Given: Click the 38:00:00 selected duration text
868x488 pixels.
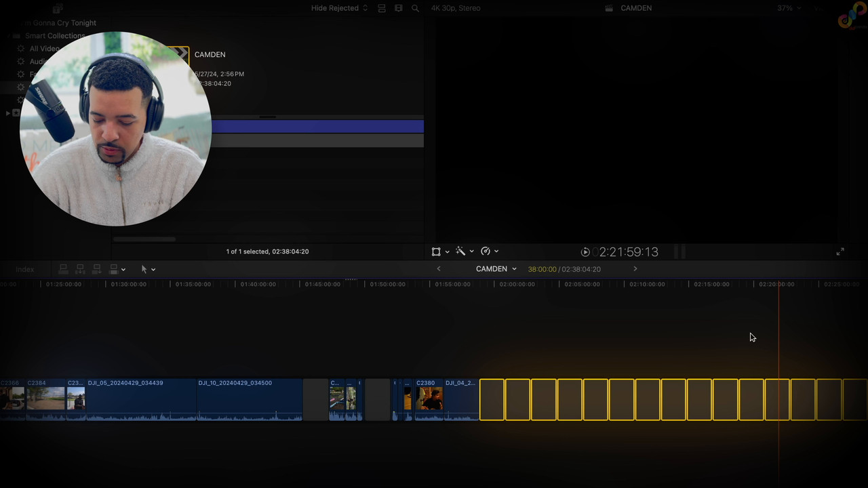Looking at the screenshot, I should point(542,269).
